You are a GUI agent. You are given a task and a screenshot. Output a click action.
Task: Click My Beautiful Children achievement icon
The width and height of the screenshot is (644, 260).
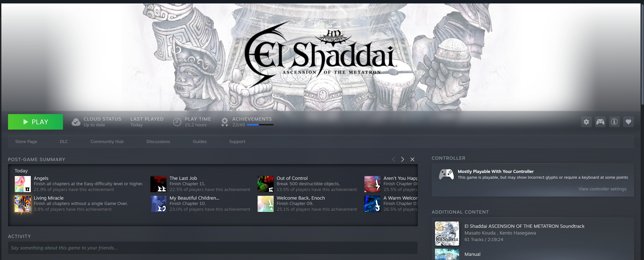[x=158, y=204]
